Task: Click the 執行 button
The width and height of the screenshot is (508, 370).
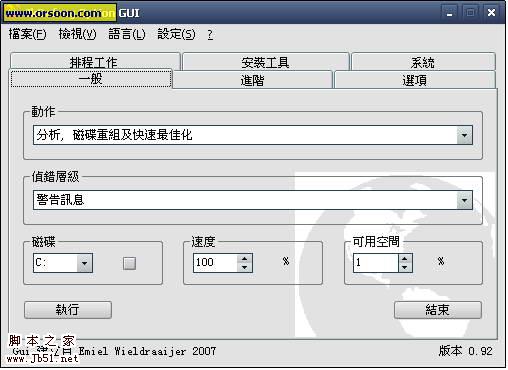Action: click(68, 310)
